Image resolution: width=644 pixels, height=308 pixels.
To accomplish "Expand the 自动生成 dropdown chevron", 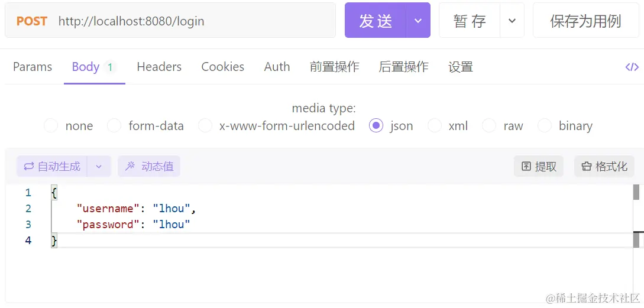I will click(x=99, y=167).
